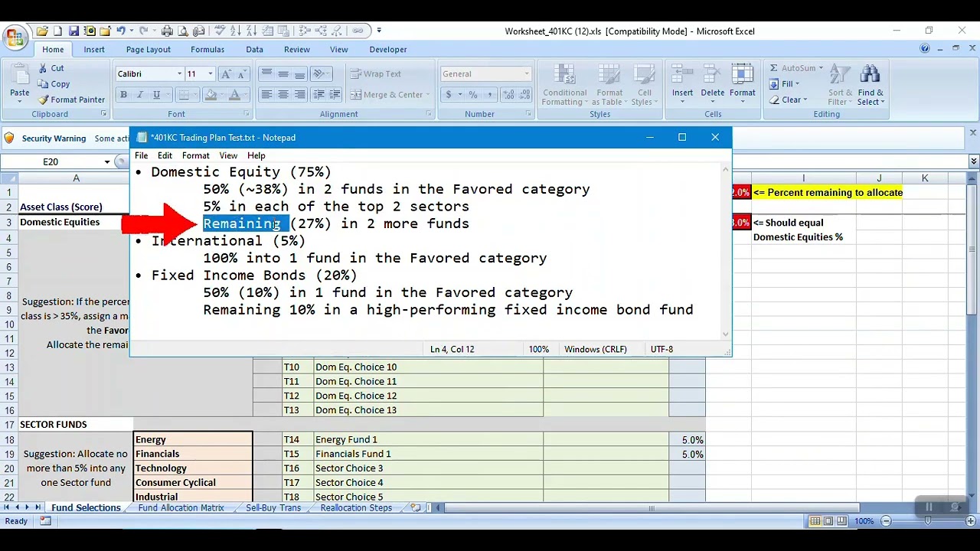Click the Percent Style icon

473,95
